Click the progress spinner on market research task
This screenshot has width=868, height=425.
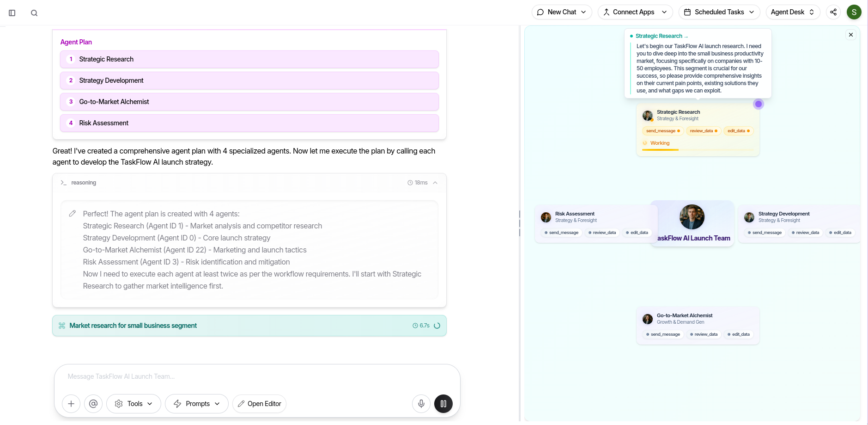click(x=437, y=326)
